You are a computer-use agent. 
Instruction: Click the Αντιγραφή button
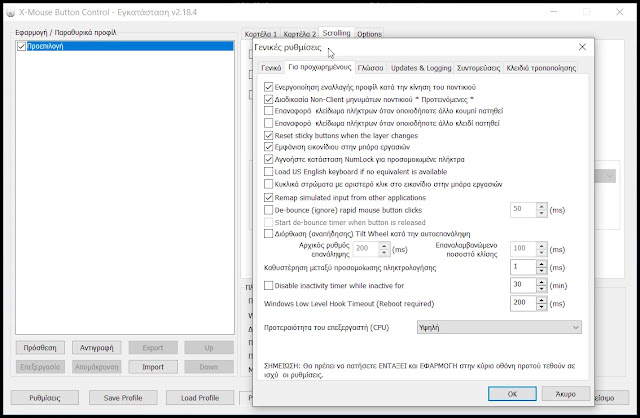(x=97, y=348)
